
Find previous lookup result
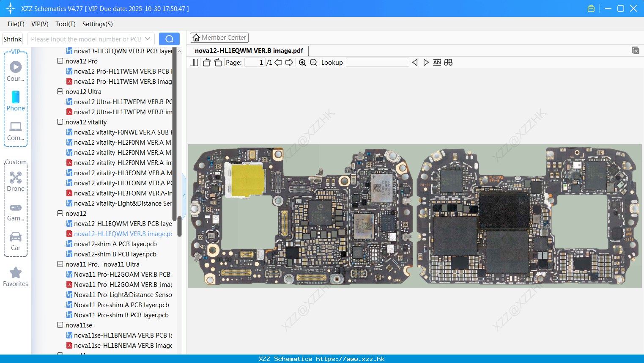(415, 62)
